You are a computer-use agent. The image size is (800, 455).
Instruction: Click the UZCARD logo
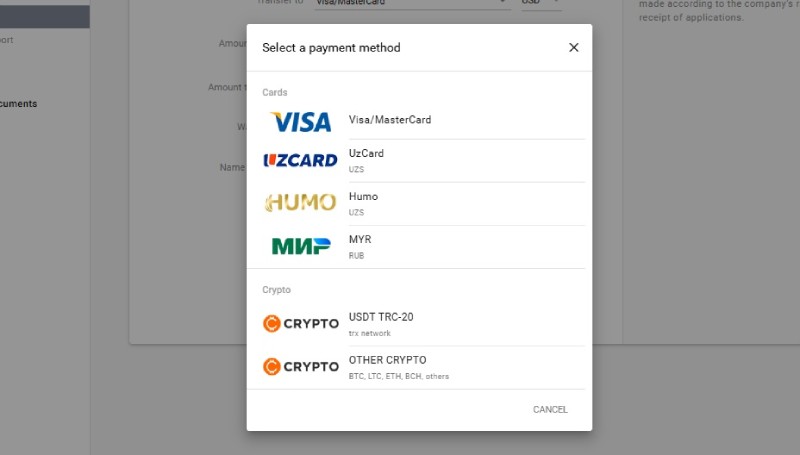point(300,160)
